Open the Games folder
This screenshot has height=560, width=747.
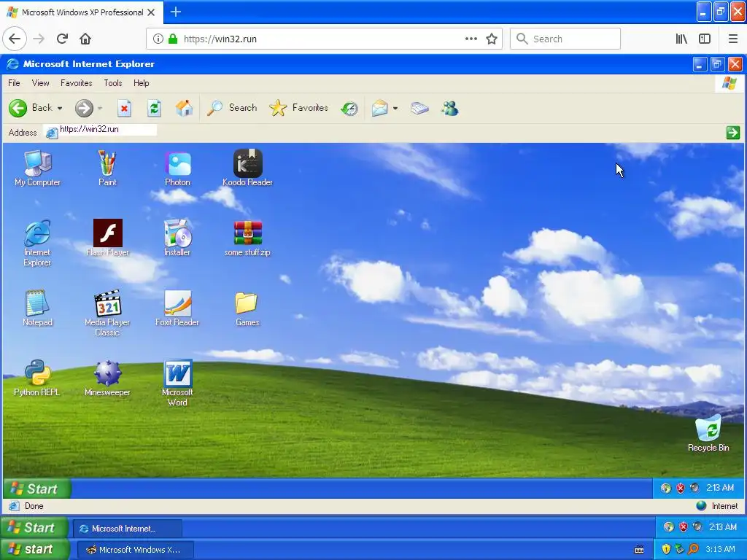[247, 308]
